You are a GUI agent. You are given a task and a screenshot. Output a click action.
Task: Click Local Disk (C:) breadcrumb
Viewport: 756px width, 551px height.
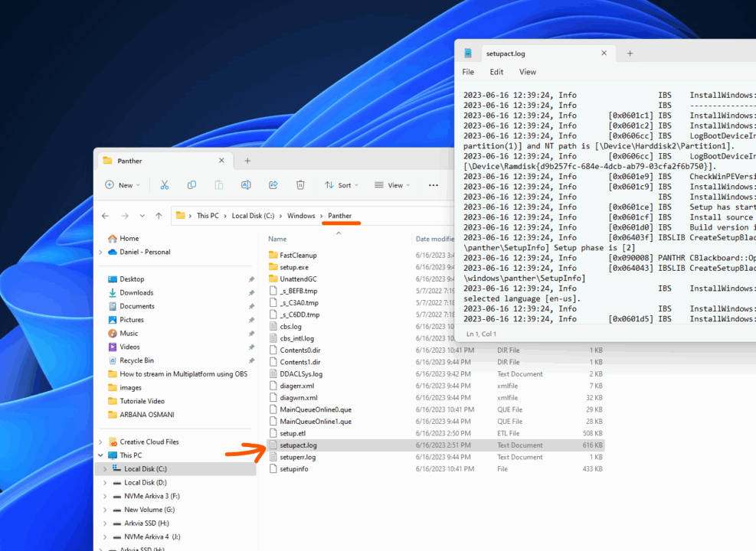[x=253, y=216]
